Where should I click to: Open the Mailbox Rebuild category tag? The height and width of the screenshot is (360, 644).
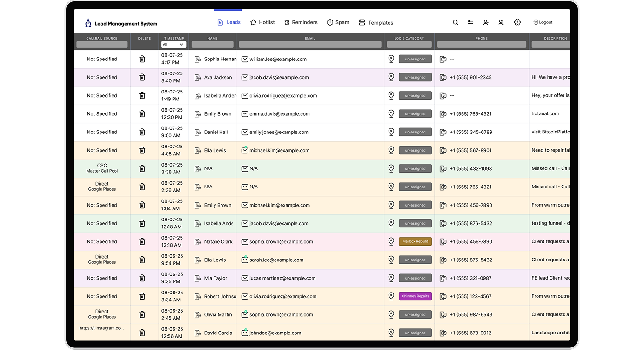[x=415, y=242]
